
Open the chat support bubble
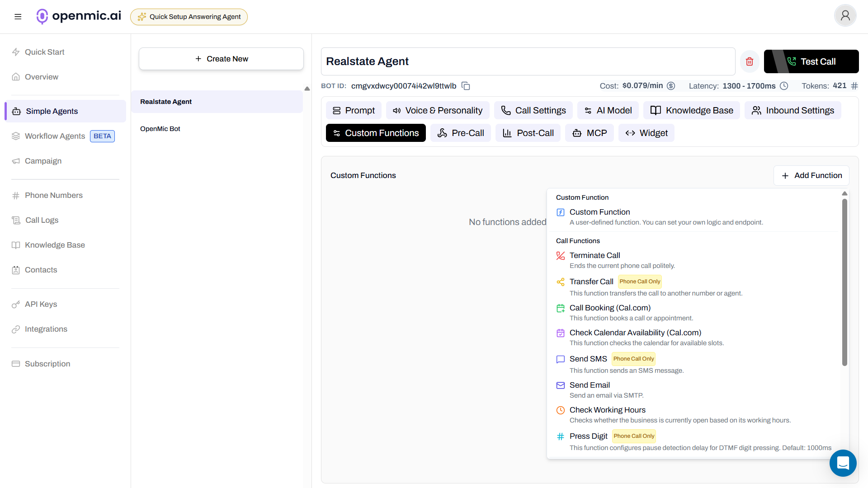point(843,463)
